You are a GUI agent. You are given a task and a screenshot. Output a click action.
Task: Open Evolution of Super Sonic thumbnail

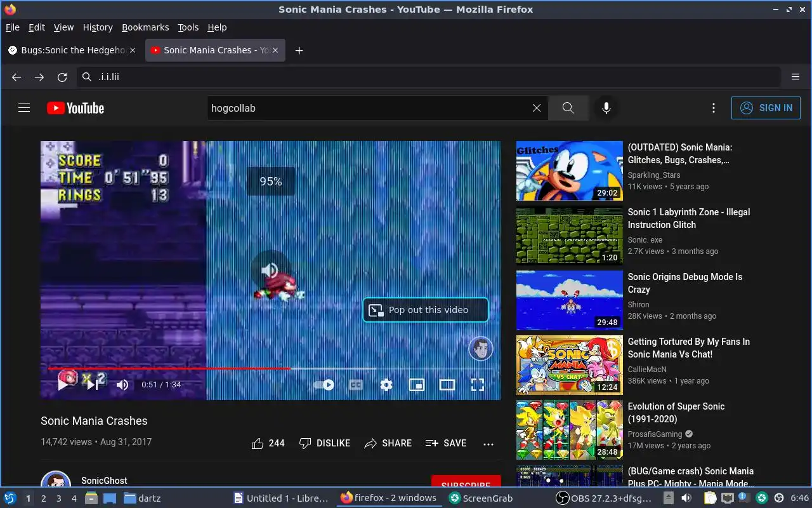[570, 430]
